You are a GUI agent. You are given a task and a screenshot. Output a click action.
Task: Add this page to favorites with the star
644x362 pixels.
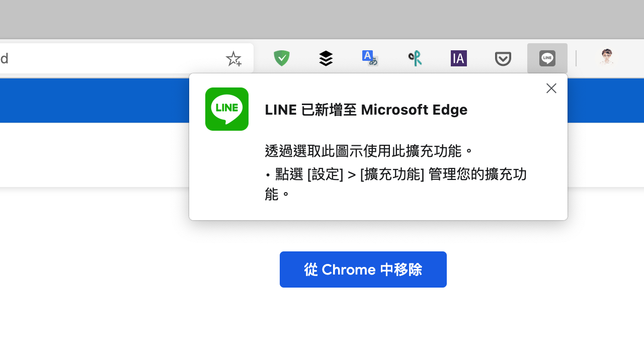233,58
